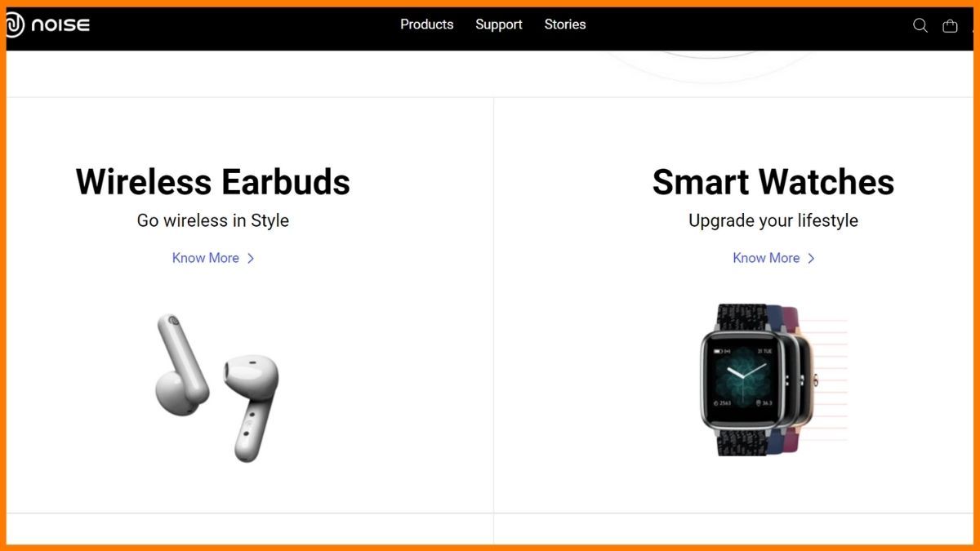The image size is (980, 551).
Task: Go to the Stories page
Action: (x=565, y=24)
